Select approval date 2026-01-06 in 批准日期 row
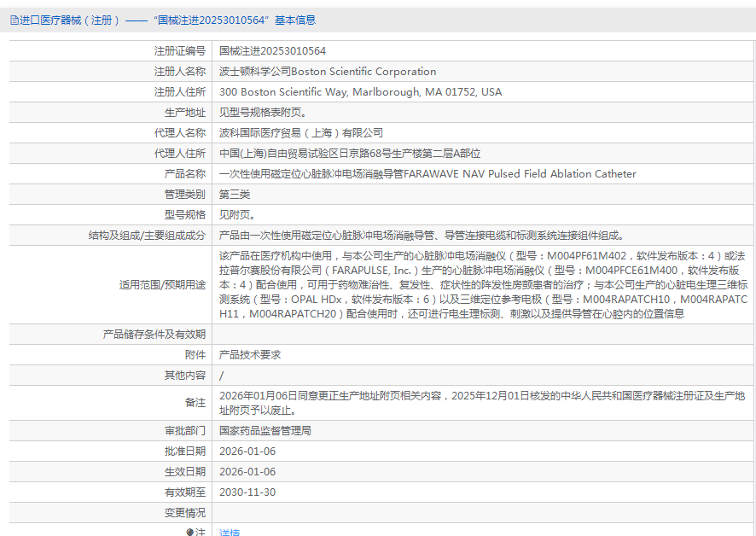 point(247,452)
